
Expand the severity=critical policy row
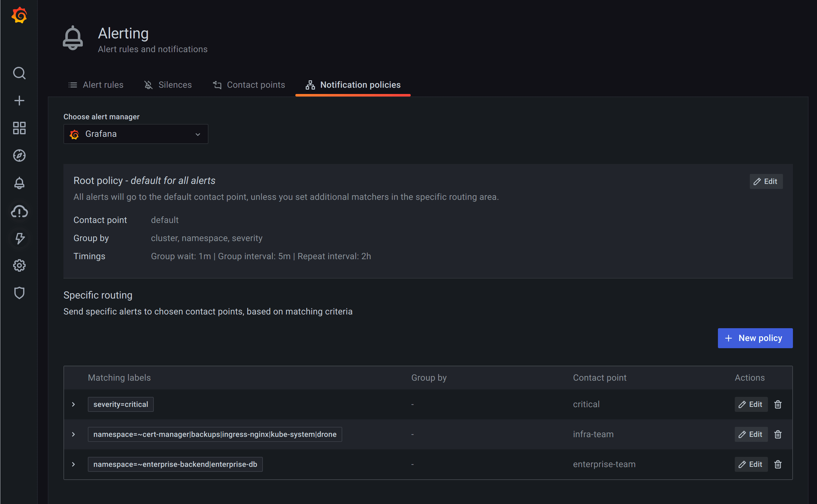73,404
